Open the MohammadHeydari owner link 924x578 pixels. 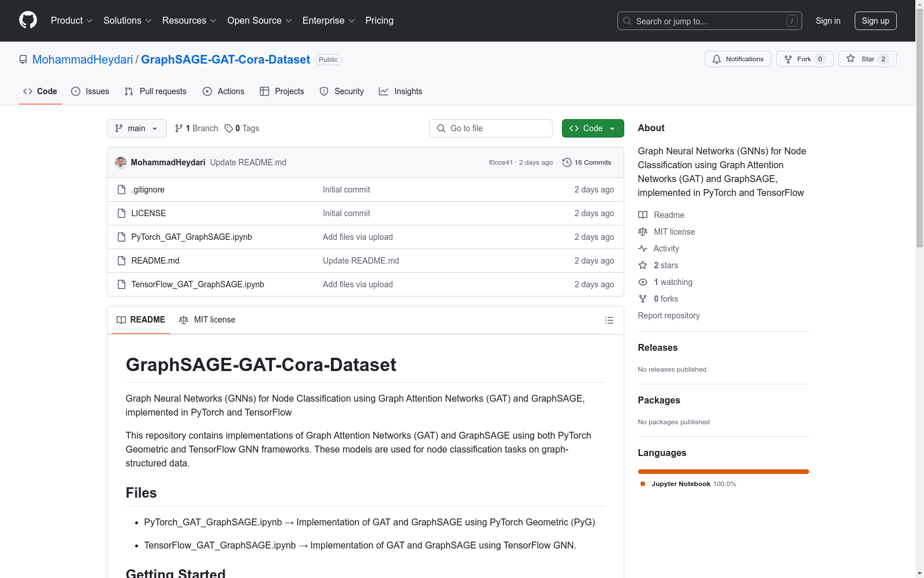click(x=83, y=60)
